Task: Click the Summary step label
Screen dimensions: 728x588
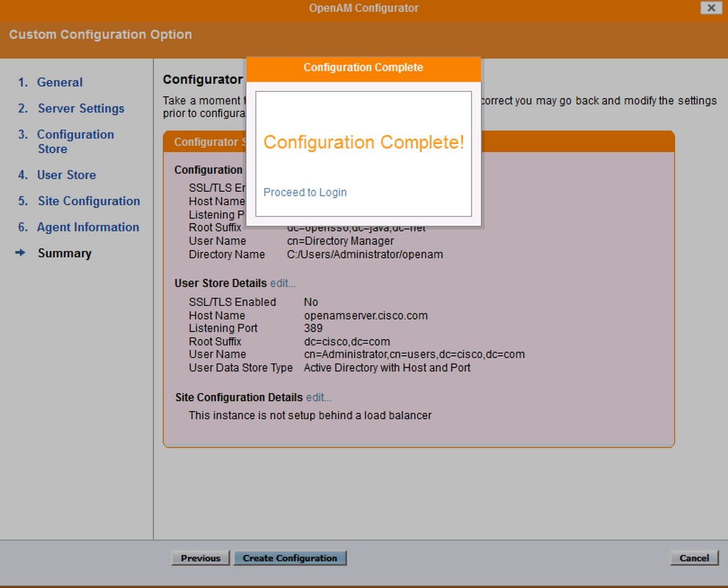Action: pos(64,253)
